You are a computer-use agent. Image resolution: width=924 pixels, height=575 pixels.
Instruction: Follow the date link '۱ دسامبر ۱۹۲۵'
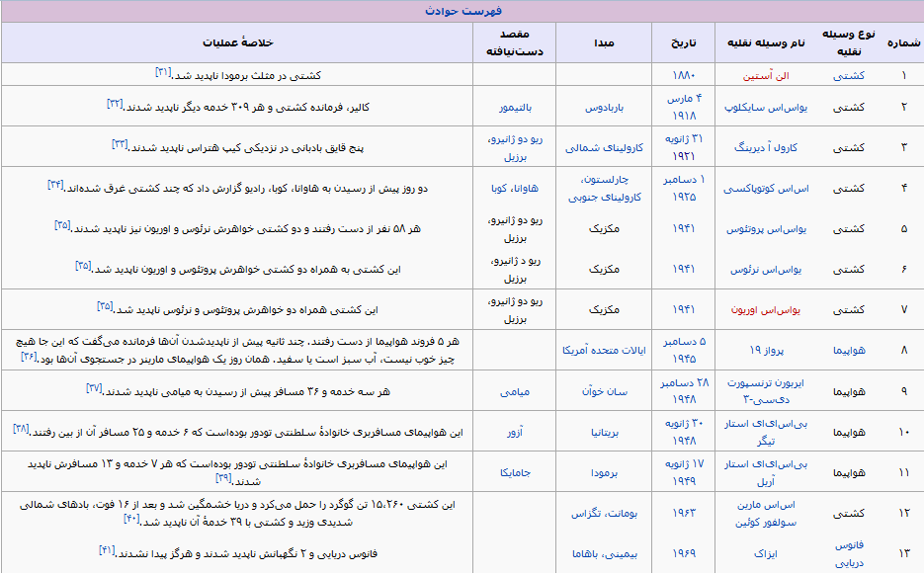pyautogui.click(x=684, y=188)
